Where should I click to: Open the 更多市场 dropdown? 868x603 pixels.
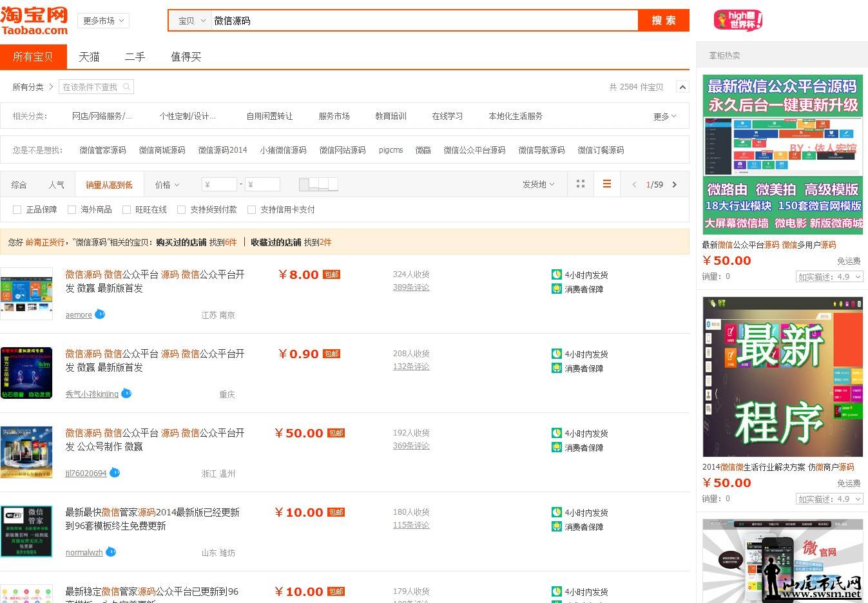click(x=103, y=21)
